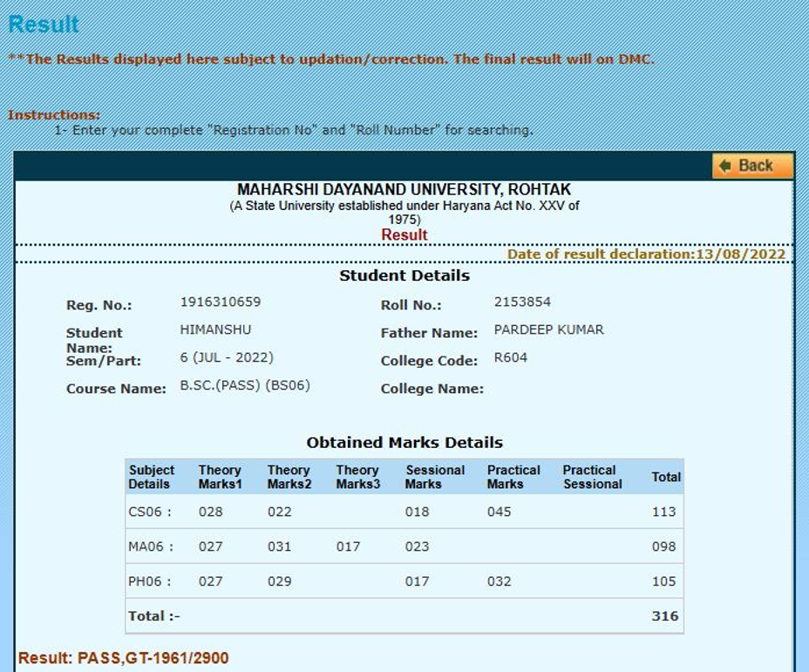Click the Theory Marks1 column header

pos(220,477)
